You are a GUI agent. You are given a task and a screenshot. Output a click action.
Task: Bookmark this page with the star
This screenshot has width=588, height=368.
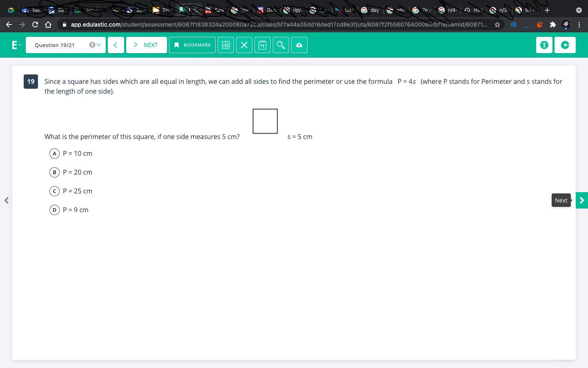[497, 25]
